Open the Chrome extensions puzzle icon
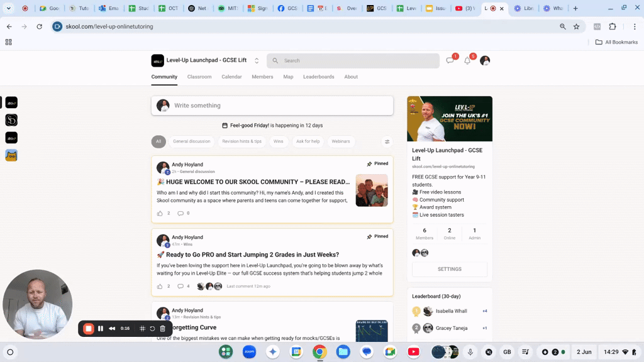The width and height of the screenshot is (644, 362). (613, 26)
